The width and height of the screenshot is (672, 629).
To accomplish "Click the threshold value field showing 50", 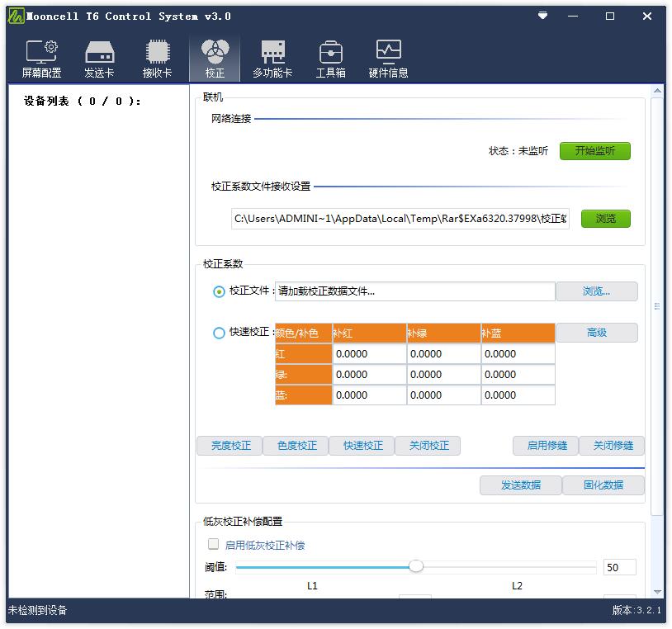I will click(x=619, y=567).
